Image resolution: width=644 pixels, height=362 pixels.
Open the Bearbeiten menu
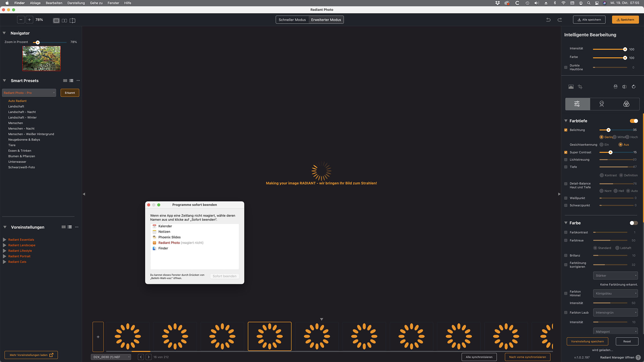[x=54, y=3]
